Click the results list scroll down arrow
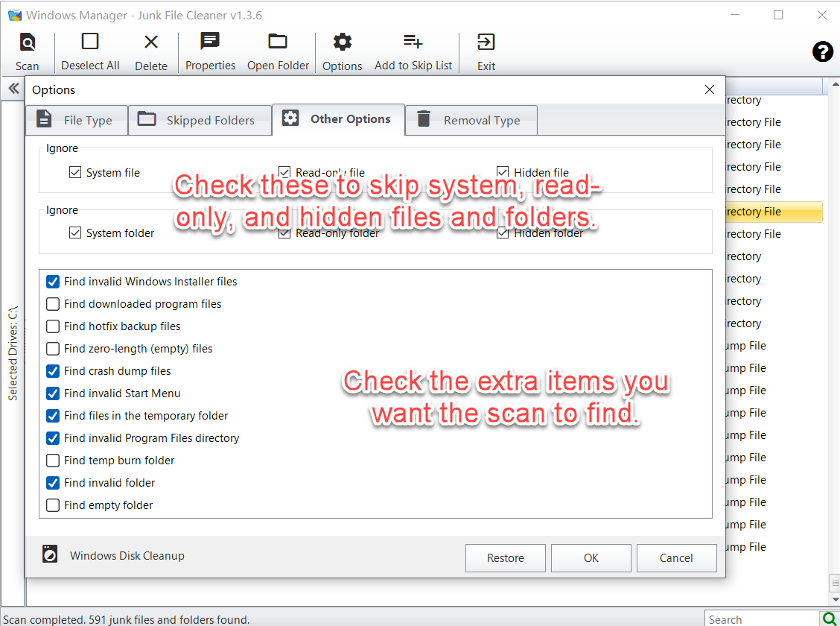This screenshot has height=626, width=840. (835, 599)
